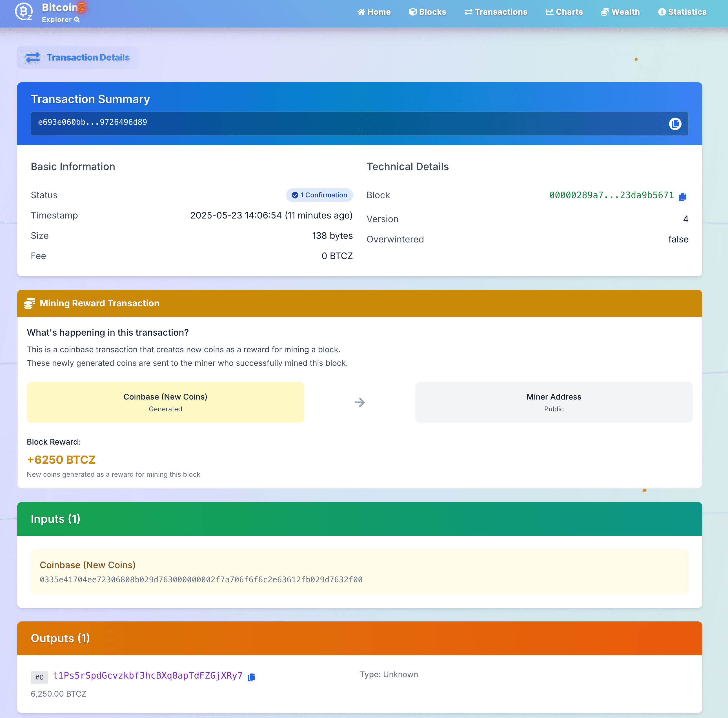Click the 138 bytes size value
Image resolution: width=728 pixels, height=718 pixels.
(x=332, y=236)
